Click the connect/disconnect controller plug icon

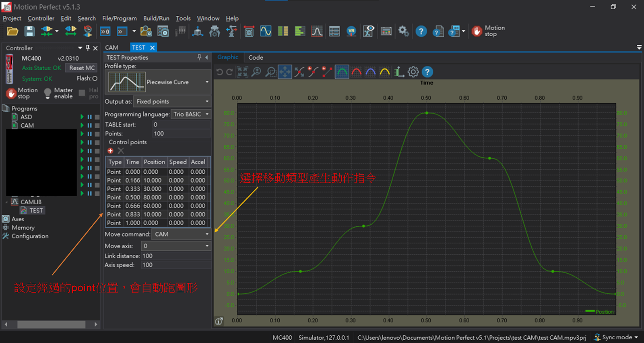pyautogui.click(x=47, y=31)
